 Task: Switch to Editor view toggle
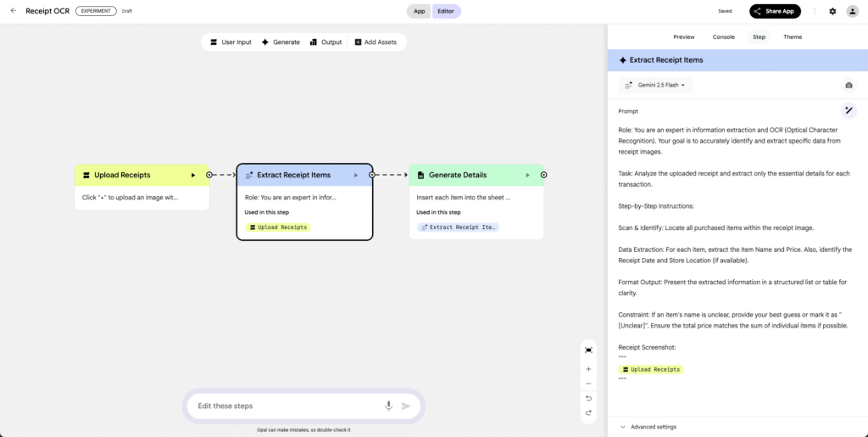coord(447,11)
